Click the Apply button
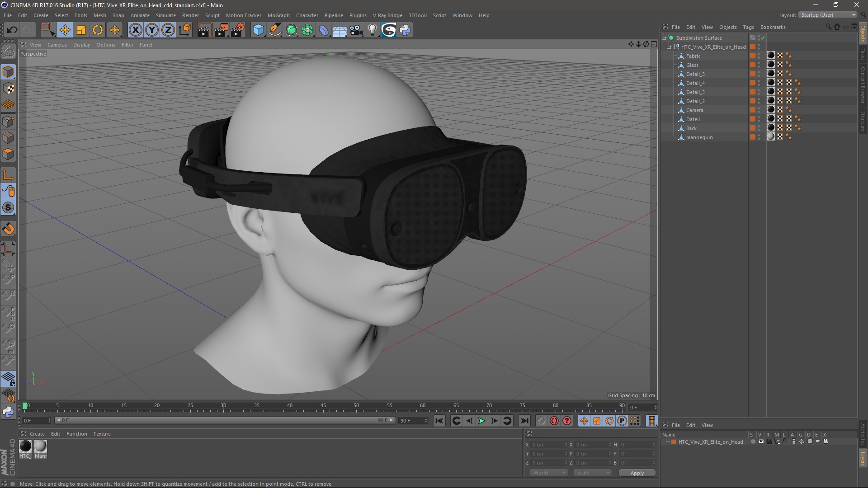The image size is (868, 488). (x=637, y=473)
